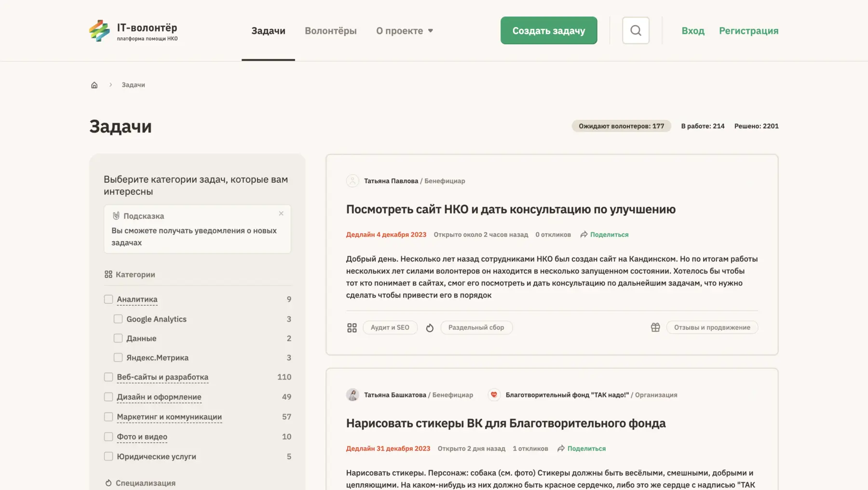Open Татьяна Павлова's profile name
Screen dimensions: 868x490
[391, 181]
